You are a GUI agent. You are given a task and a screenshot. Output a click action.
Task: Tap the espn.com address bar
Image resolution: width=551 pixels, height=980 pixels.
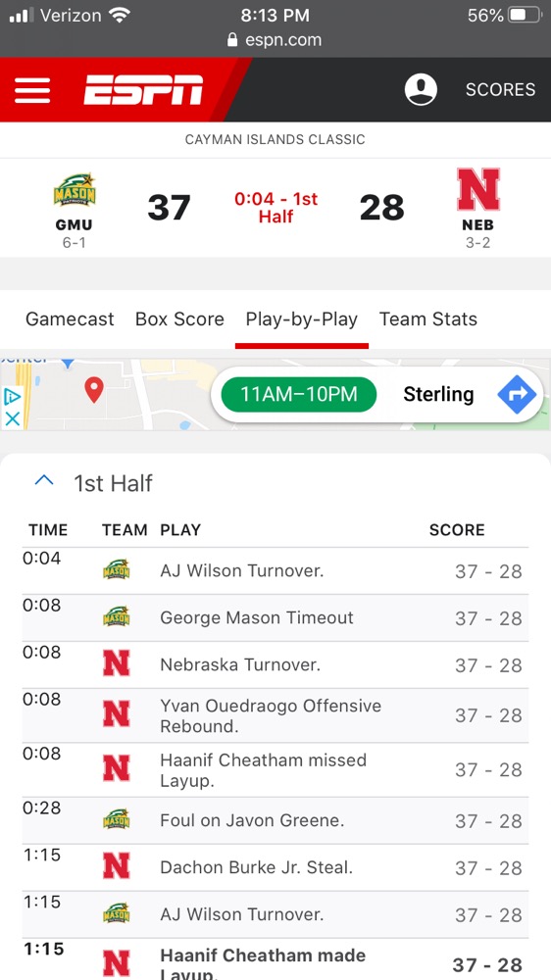pos(275,40)
